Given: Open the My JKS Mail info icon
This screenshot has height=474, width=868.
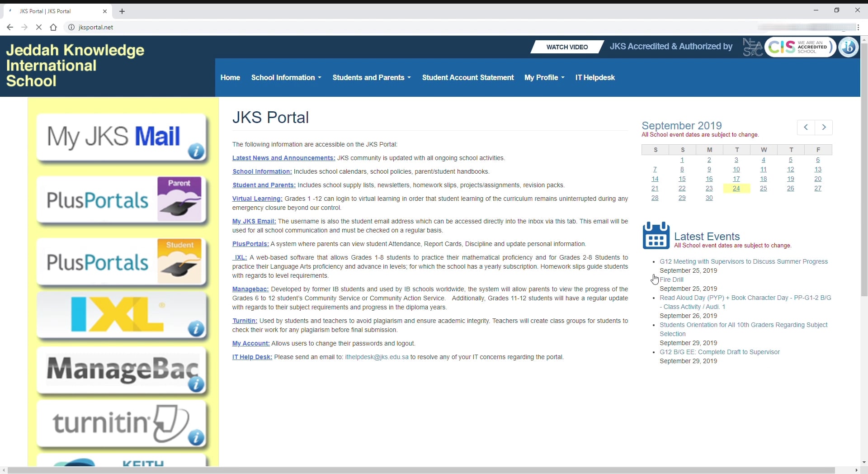Looking at the screenshot, I should [195, 152].
